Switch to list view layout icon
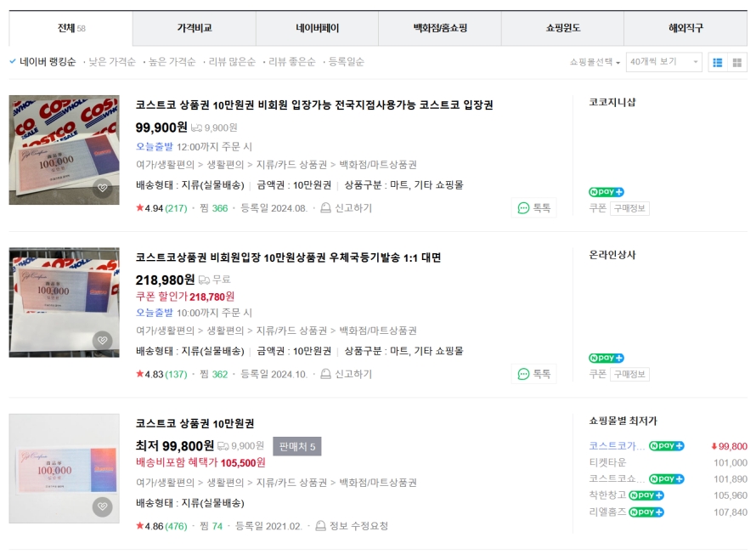This screenshot has height=560, width=756. pyautogui.click(x=718, y=62)
